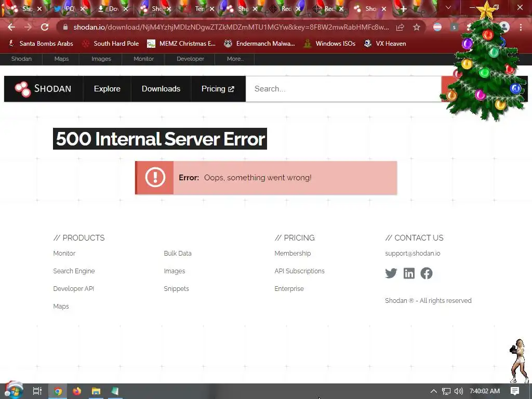Viewport: 532px width, 399px height.
Task: Select Maps in the top dark menu
Action: 61,59
